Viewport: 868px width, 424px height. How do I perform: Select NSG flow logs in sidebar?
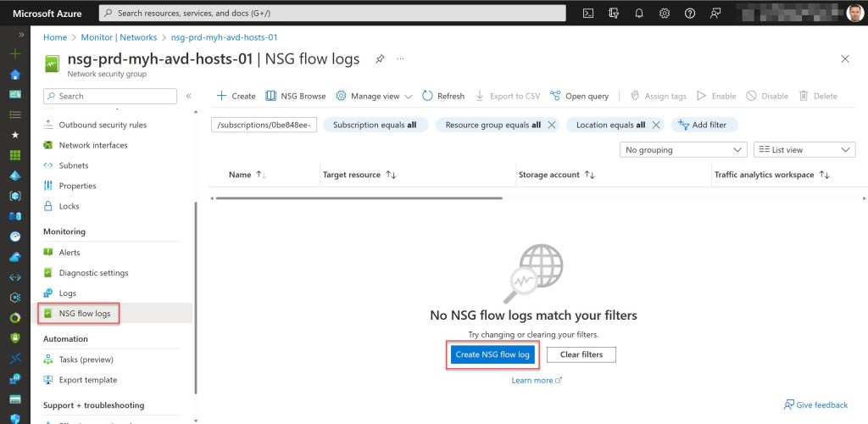pos(84,314)
